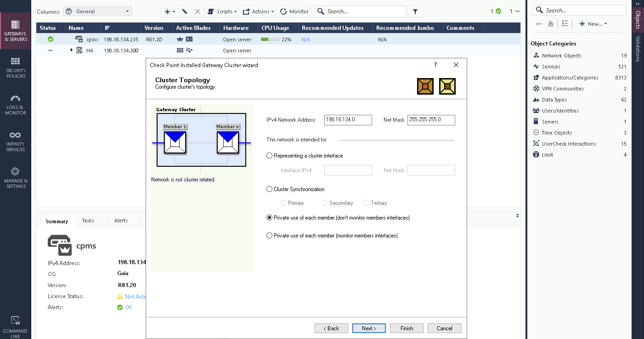This screenshot has height=339, width=644.
Task: Select Representing a cluster interface option
Action: (269, 155)
